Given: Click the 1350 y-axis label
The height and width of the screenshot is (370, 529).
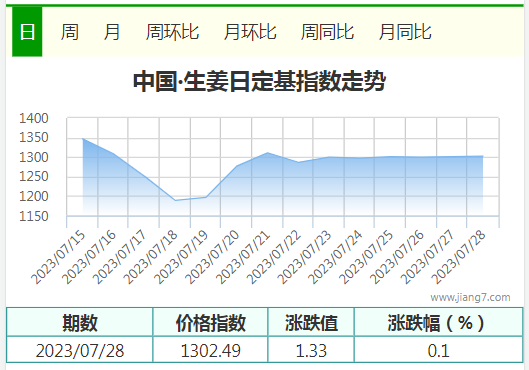Looking at the screenshot, I should [34, 138].
